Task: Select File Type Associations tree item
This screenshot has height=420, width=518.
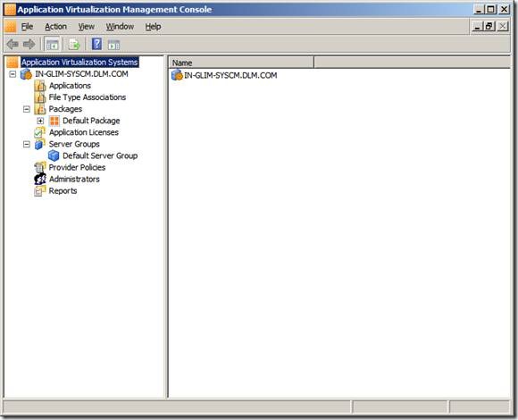Action: click(88, 97)
